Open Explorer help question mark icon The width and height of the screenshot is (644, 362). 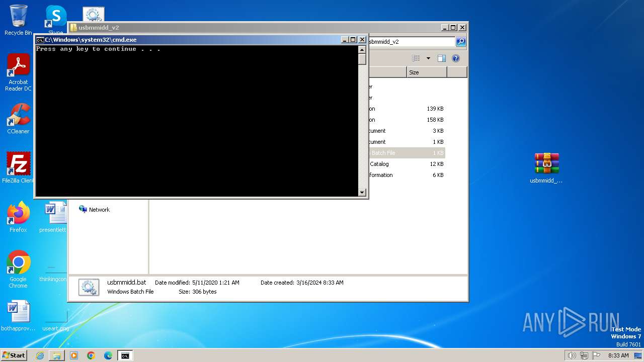point(456,58)
